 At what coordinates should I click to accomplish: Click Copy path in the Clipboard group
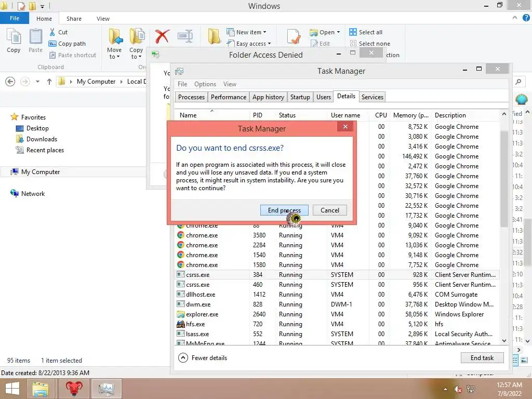point(67,44)
